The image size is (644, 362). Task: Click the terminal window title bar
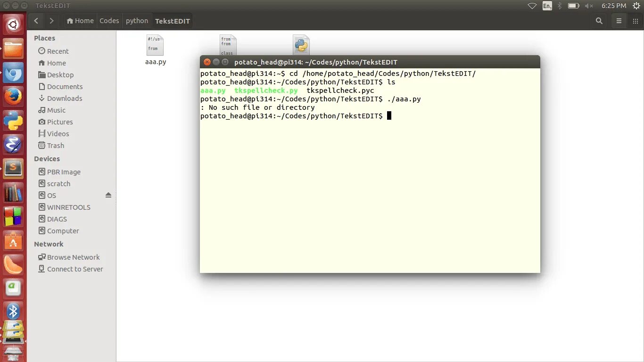370,62
